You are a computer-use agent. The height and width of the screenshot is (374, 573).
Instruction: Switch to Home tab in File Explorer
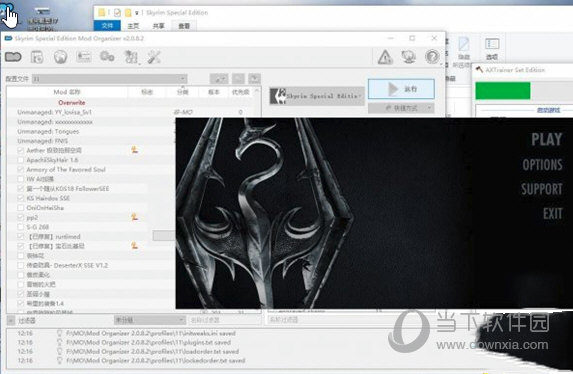[x=133, y=26]
